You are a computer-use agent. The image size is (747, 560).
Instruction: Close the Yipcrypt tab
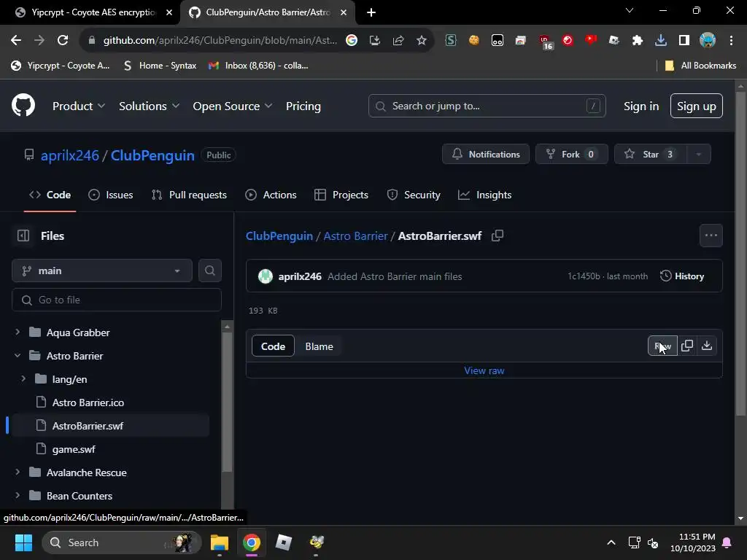tap(169, 12)
